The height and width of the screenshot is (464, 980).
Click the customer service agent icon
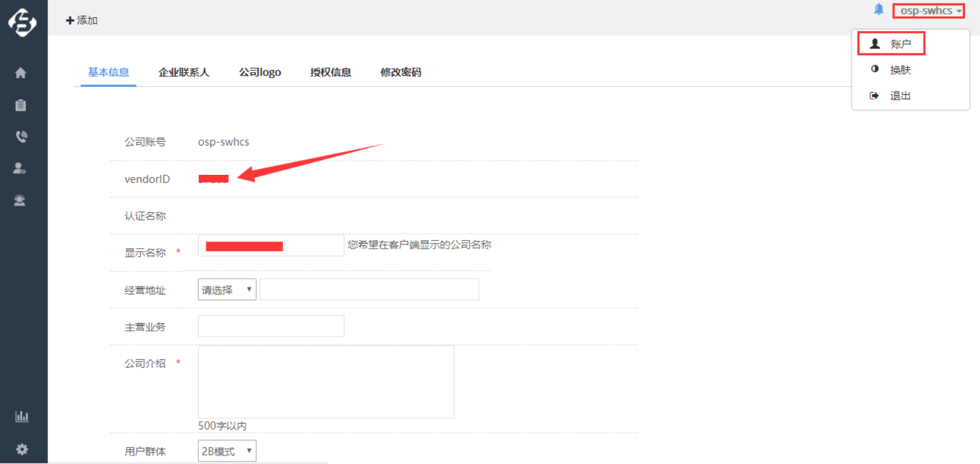pyautogui.click(x=20, y=201)
